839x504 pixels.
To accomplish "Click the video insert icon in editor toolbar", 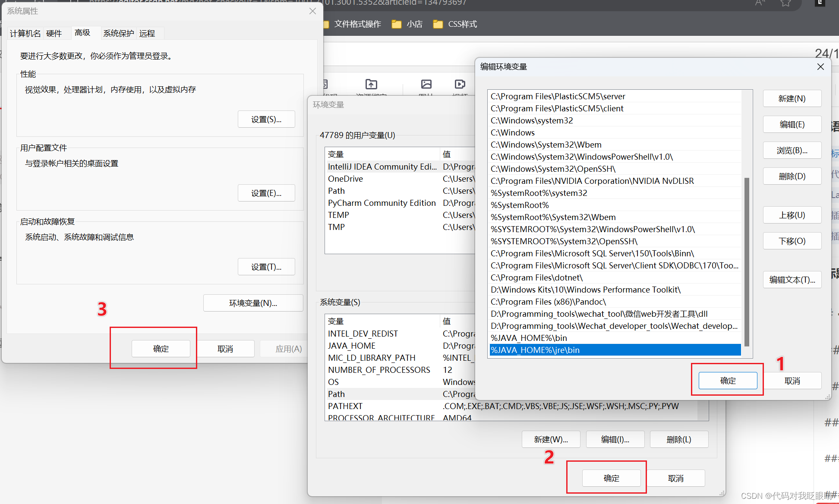I will coord(460,84).
